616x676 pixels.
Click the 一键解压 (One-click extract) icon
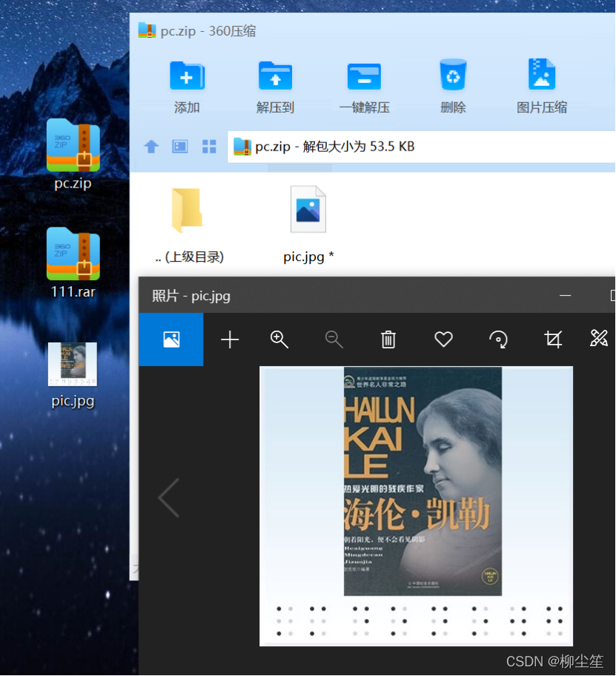[x=364, y=76]
